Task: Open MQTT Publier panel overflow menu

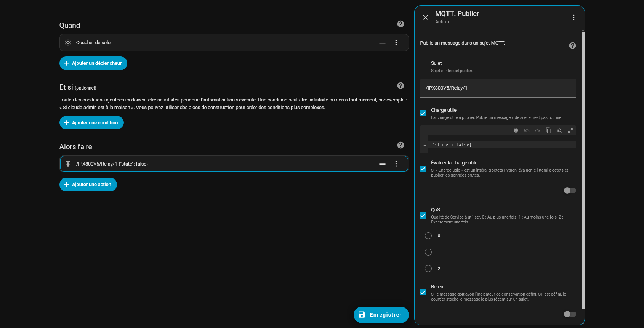Action: pyautogui.click(x=574, y=18)
